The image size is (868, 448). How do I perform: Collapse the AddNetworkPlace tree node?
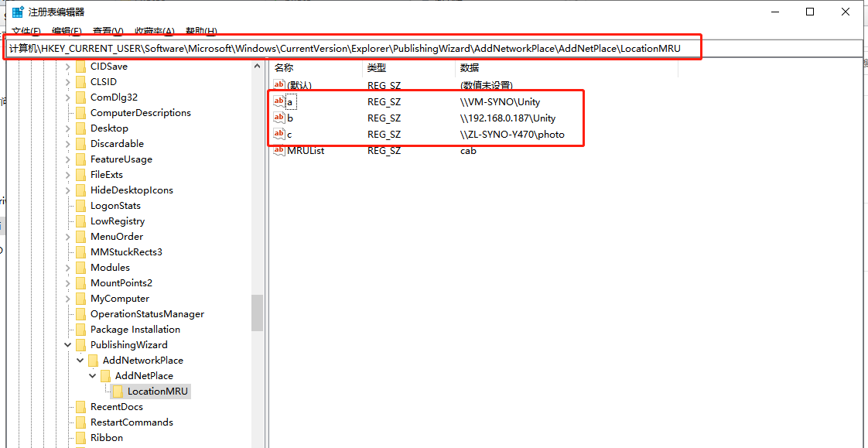pyautogui.click(x=80, y=361)
